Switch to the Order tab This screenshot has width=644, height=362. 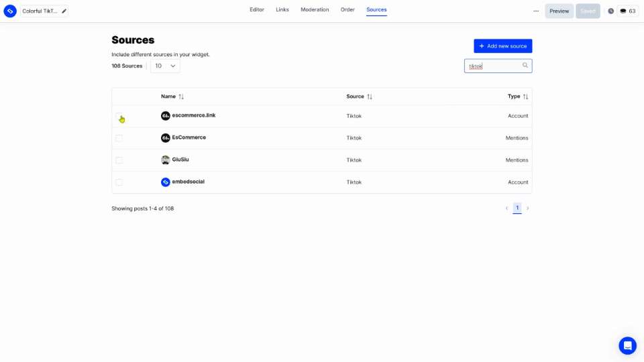(x=347, y=9)
